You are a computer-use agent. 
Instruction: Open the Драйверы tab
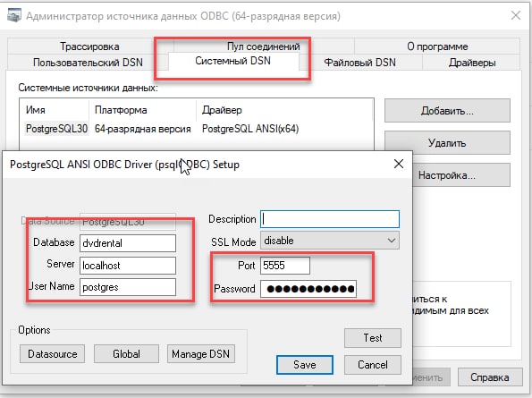(472, 63)
